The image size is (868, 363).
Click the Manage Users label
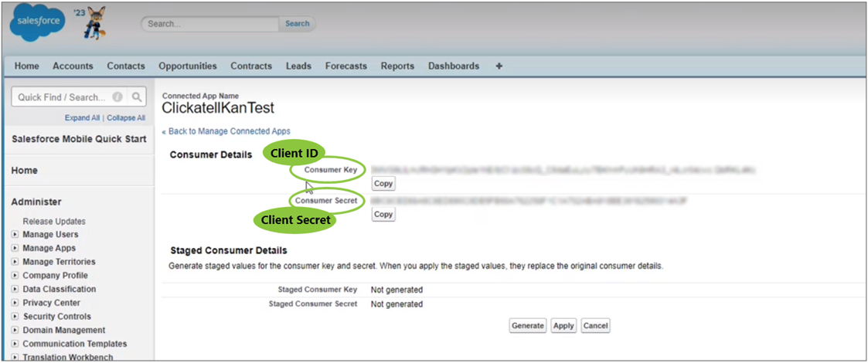(50, 235)
